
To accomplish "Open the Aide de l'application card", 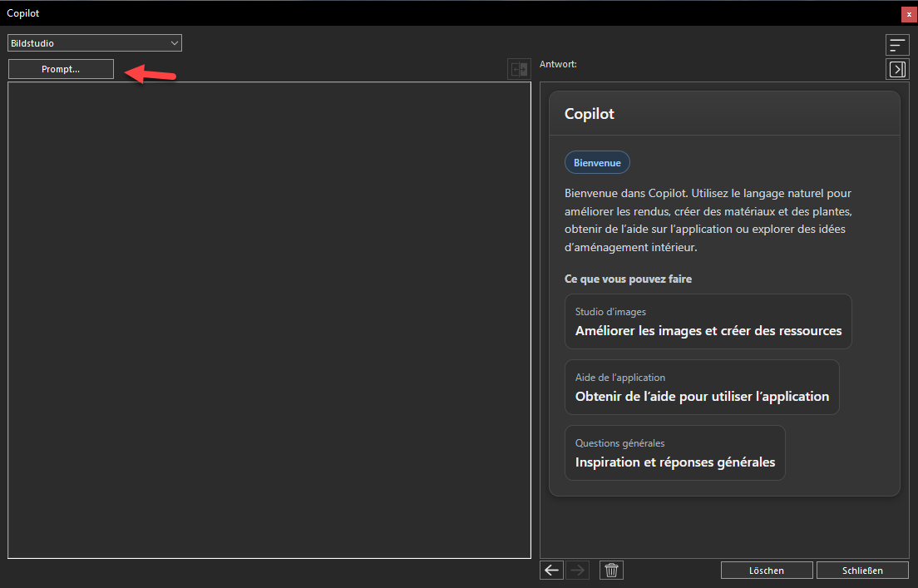I will coord(702,387).
